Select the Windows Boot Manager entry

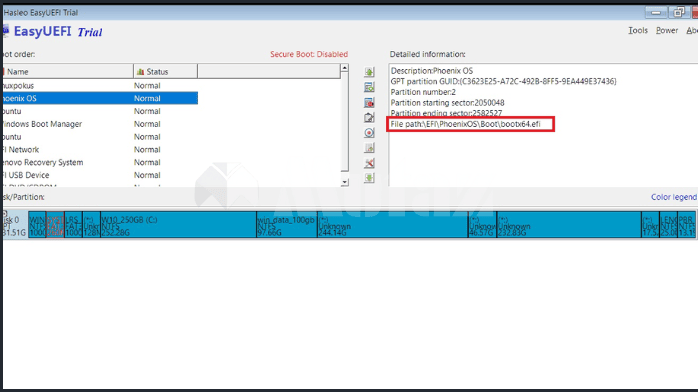click(x=100, y=124)
